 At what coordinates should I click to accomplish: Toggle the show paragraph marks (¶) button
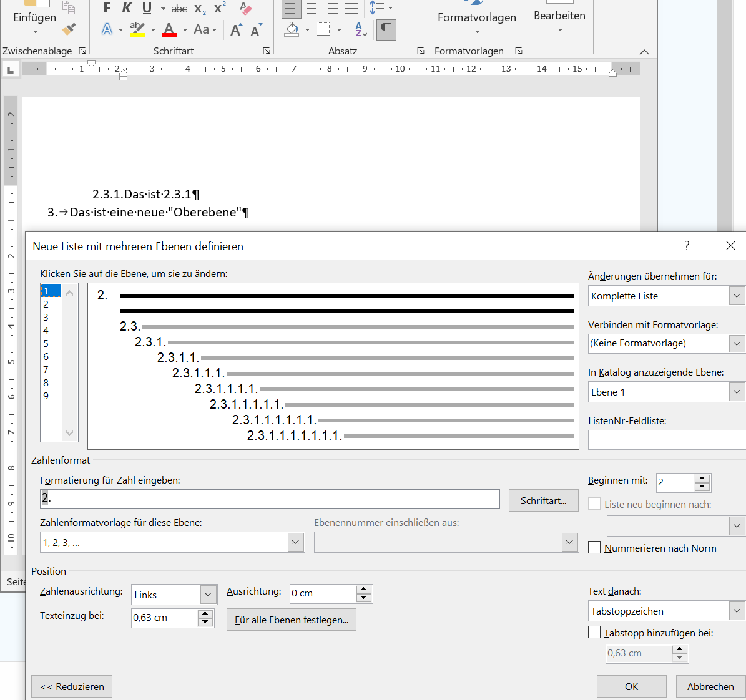coord(386,29)
